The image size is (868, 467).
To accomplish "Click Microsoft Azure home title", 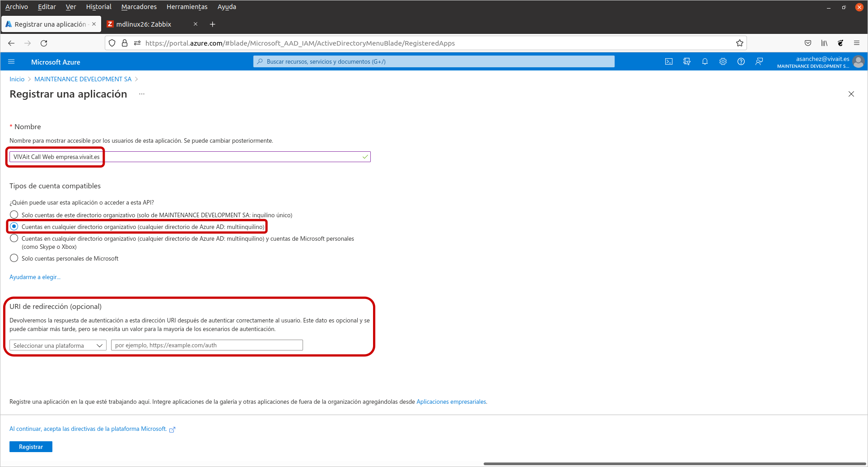I will click(x=56, y=62).
